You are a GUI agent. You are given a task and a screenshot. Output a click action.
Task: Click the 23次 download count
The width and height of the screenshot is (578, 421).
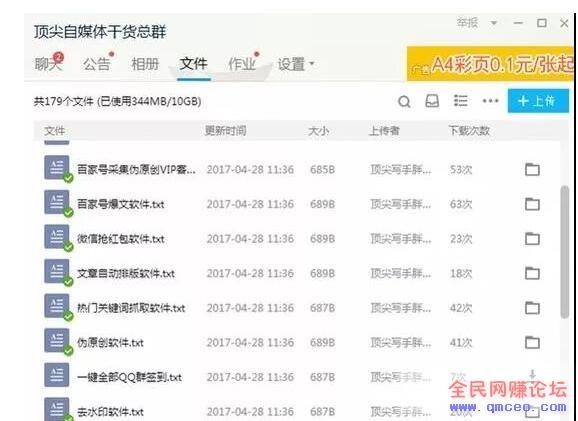(461, 239)
